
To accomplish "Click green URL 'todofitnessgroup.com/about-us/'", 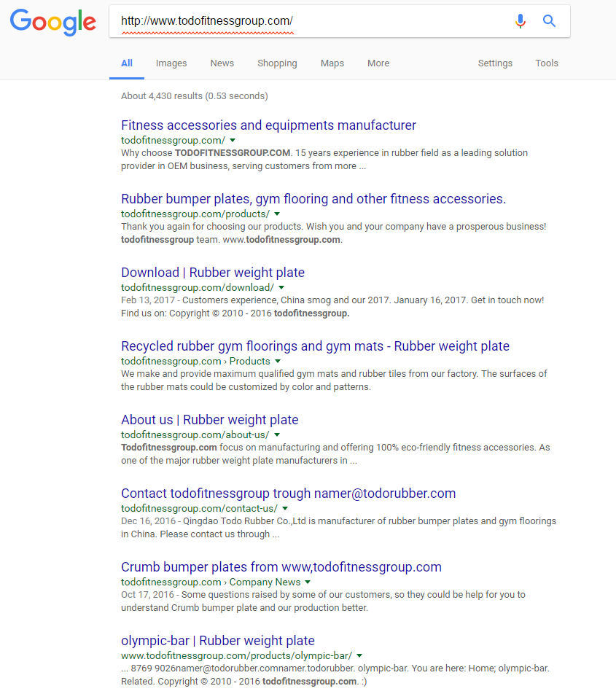I will pos(195,434).
